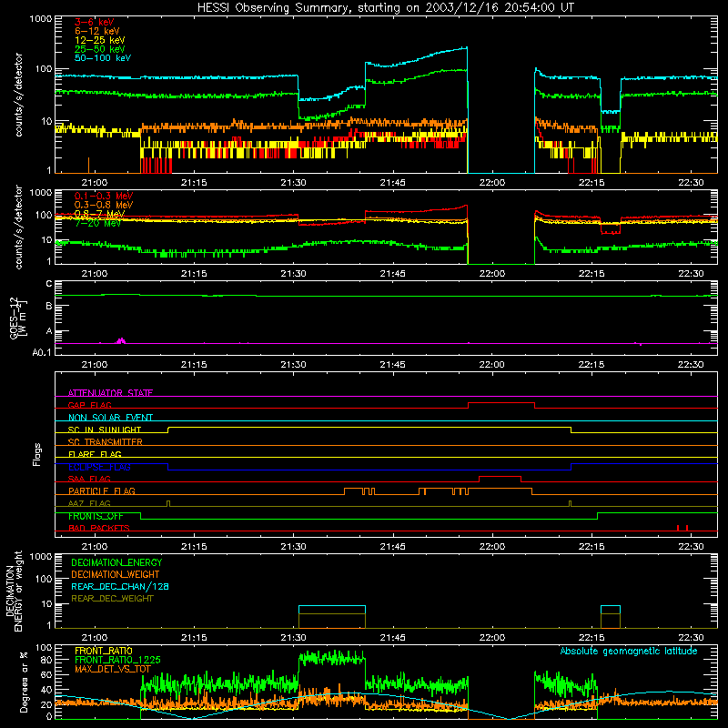Viewport: 728px width, 728px height.
Task: Select the ECLIPSE_FLAG label
Action: click(x=100, y=467)
